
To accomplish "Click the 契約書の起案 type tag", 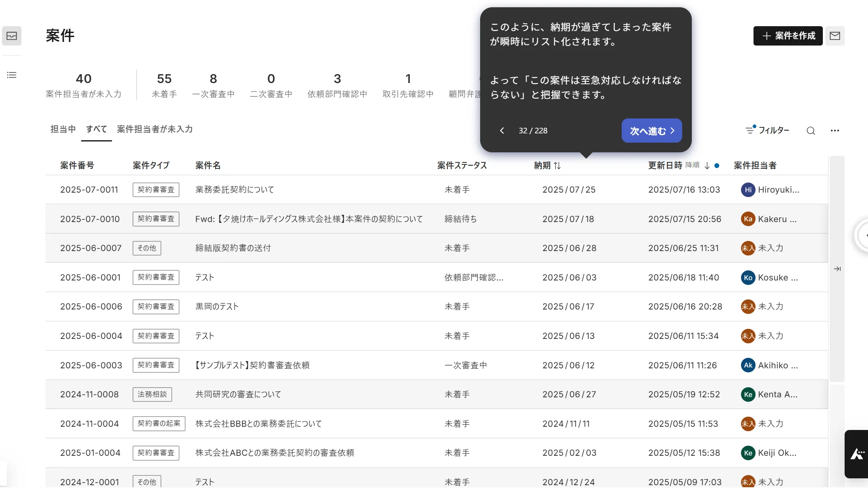I will coord(159,424).
